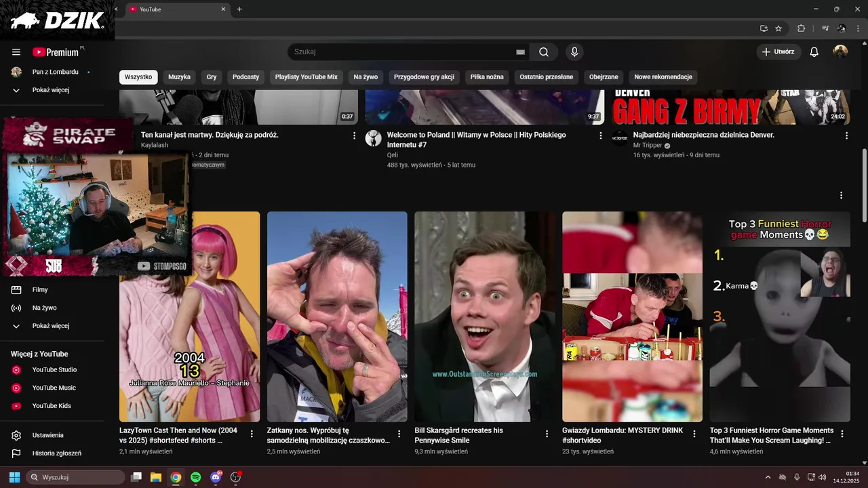This screenshot has height=488, width=868.
Task: Open the YouTube account avatar menu
Action: 840,52
